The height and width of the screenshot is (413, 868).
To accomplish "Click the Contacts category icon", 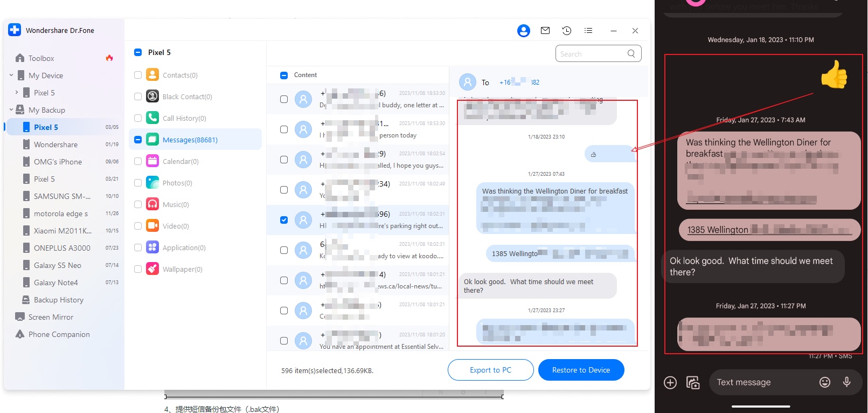I will 152,75.
